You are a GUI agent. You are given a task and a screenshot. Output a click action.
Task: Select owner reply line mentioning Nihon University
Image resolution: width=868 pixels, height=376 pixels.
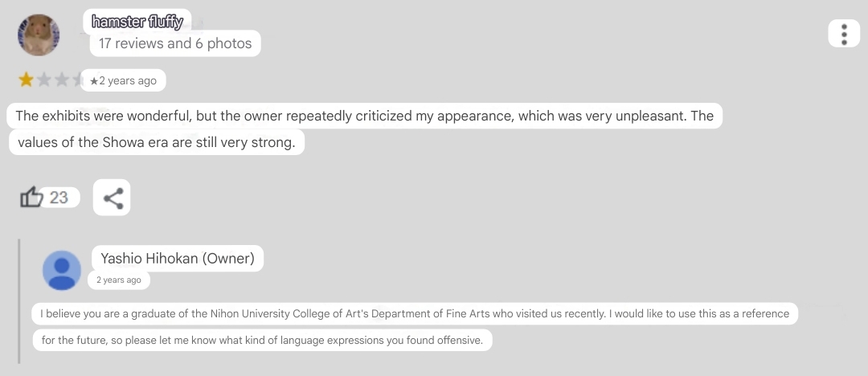pos(416,314)
